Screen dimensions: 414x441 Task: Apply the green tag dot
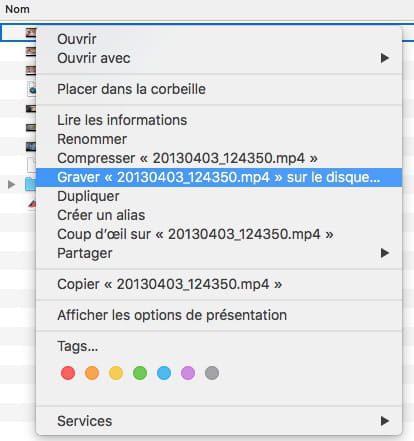[x=140, y=373]
